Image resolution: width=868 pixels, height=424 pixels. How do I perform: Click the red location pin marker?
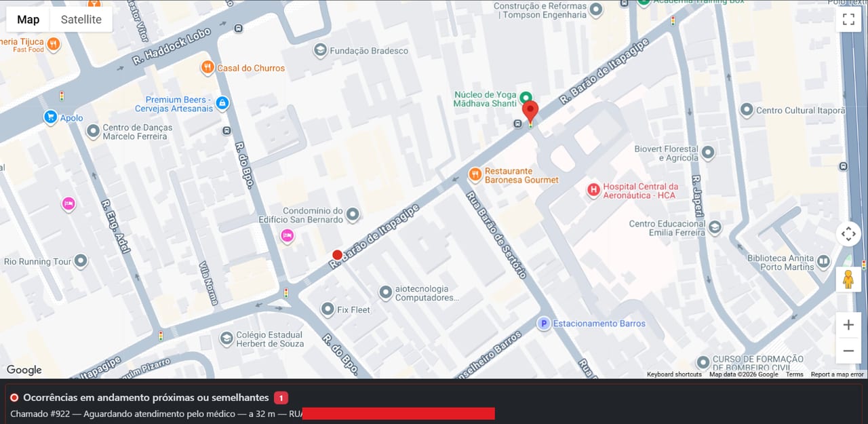coord(530,113)
